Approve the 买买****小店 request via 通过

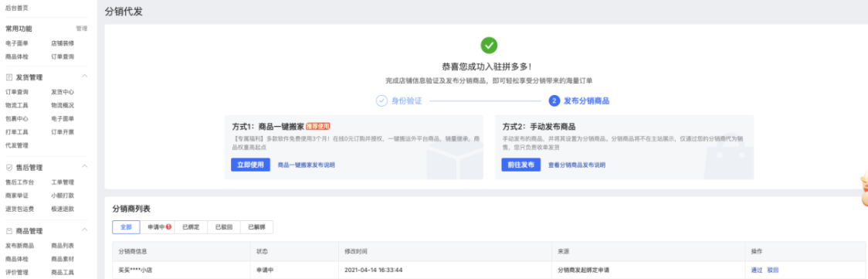click(756, 270)
